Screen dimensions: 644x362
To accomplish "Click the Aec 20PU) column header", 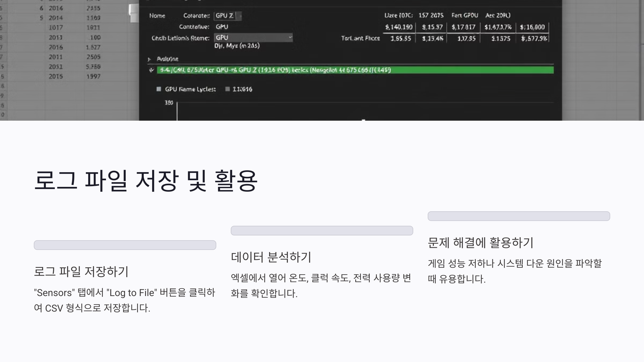I will coord(498,15).
